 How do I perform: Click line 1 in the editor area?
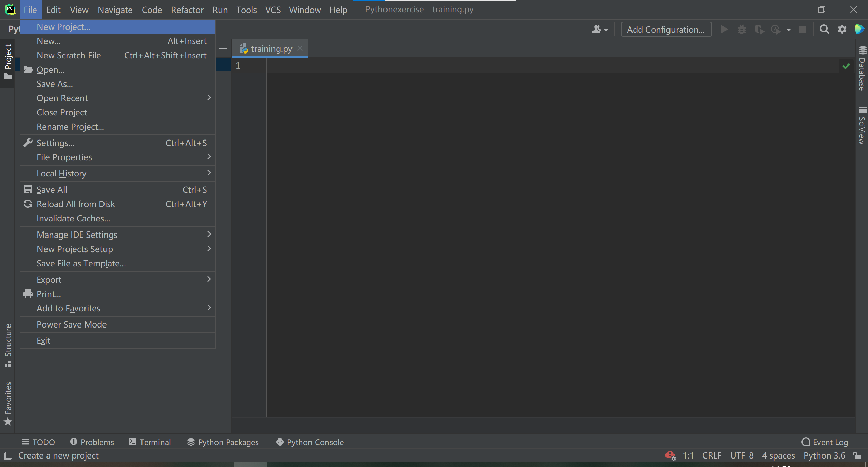(x=475, y=66)
